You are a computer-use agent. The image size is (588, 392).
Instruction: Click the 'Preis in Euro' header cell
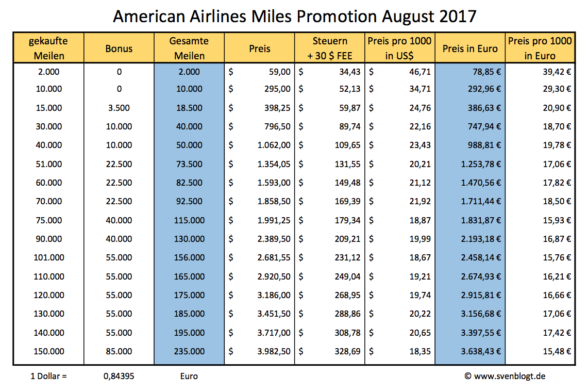pos(470,48)
